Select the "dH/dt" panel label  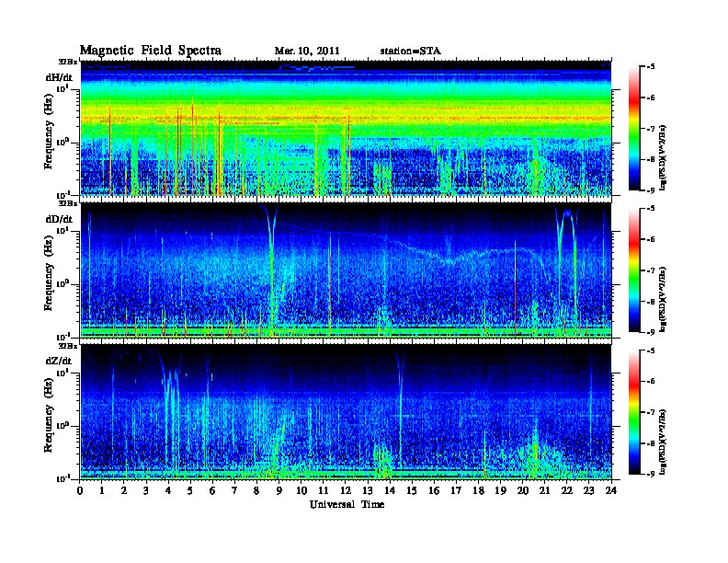tap(59, 77)
